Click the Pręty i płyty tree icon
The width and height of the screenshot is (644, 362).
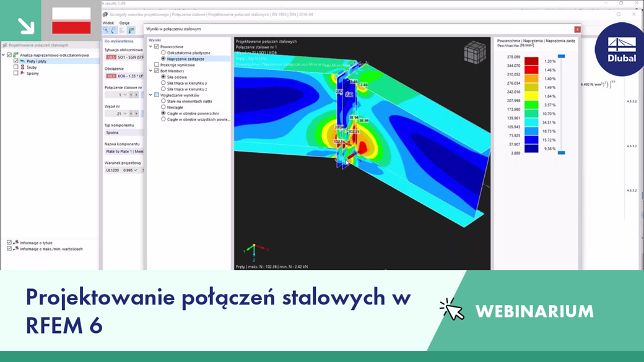click(22, 61)
